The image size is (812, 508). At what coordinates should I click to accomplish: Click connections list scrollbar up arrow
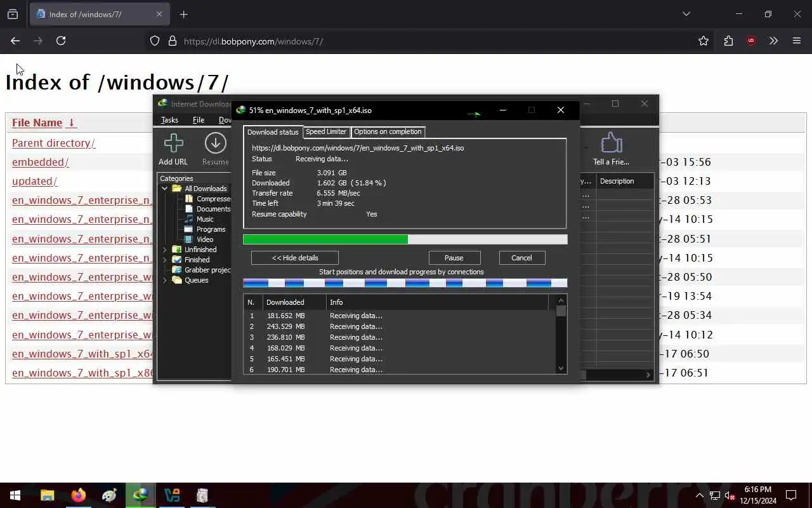pos(561,300)
